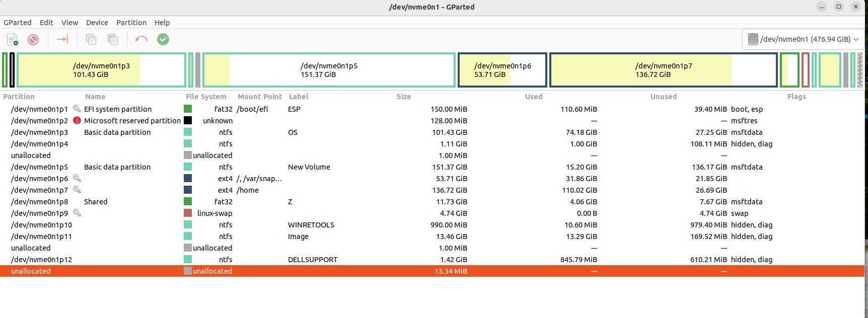Open the Edit menu
The width and height of the screenshot is (868, 318).
(46, 23)
